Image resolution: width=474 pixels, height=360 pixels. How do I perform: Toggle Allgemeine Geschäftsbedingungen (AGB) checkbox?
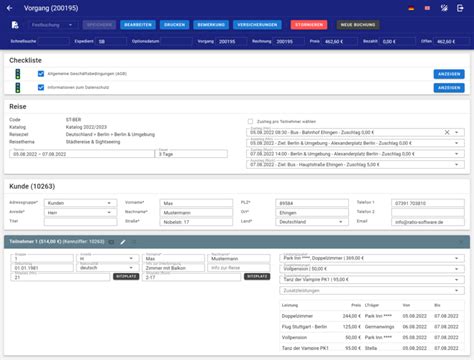pos(41,74)
